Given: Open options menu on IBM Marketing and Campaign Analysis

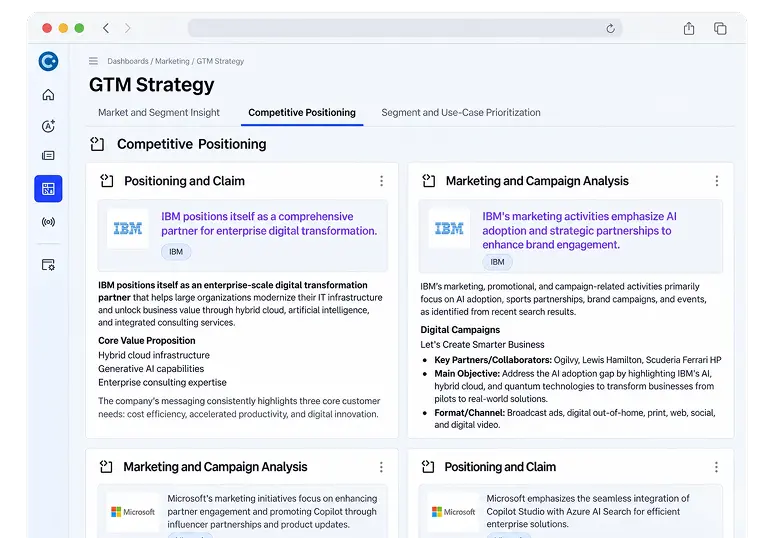Looking at the screenshot, I should click(x=717, y=181).
